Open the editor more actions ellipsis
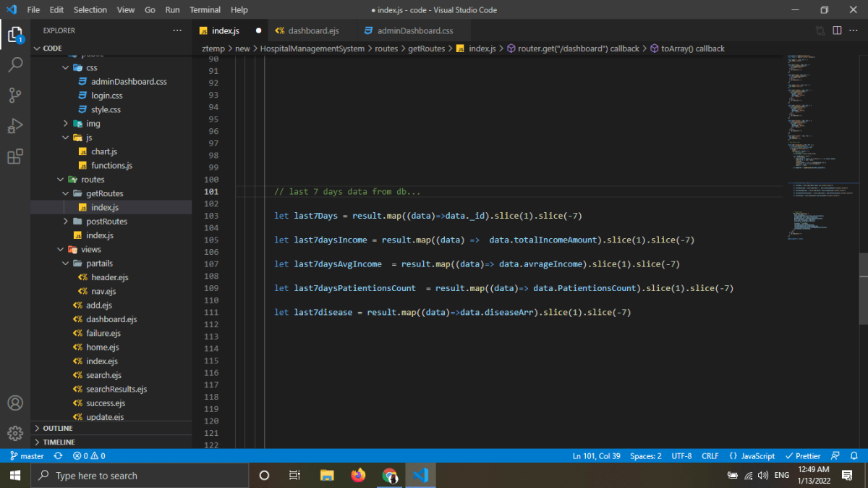 (x=854, y=30)
